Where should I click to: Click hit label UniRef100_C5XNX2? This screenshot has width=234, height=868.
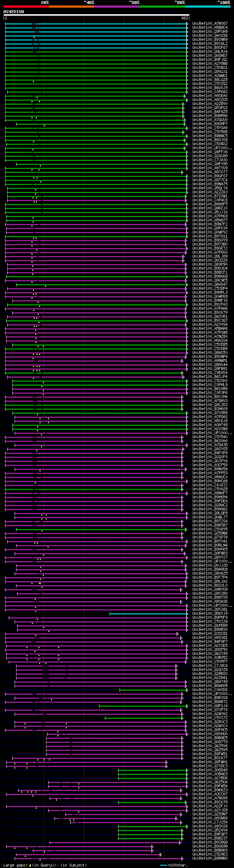(x=210, y=144)
